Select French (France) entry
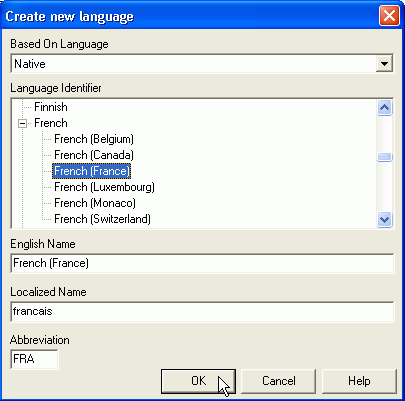405x401 pixels. click(91, 171)
